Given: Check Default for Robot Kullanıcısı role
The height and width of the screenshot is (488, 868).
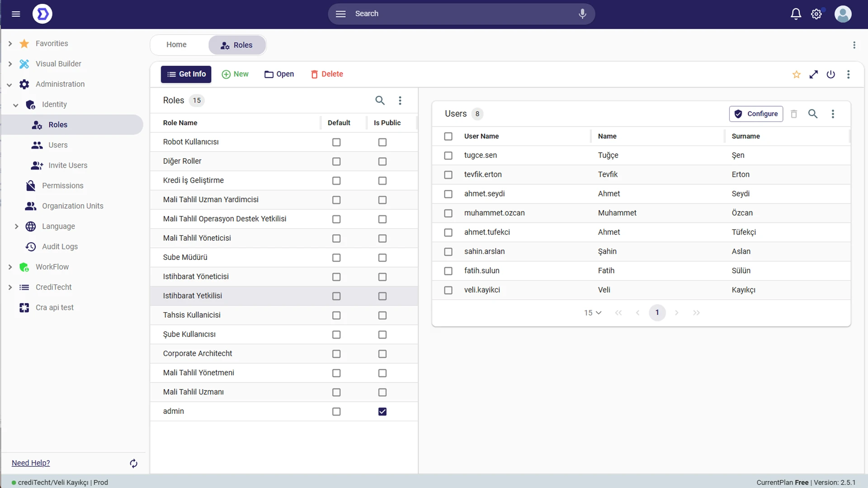Looking at the screenshot, I should (336, 142).
